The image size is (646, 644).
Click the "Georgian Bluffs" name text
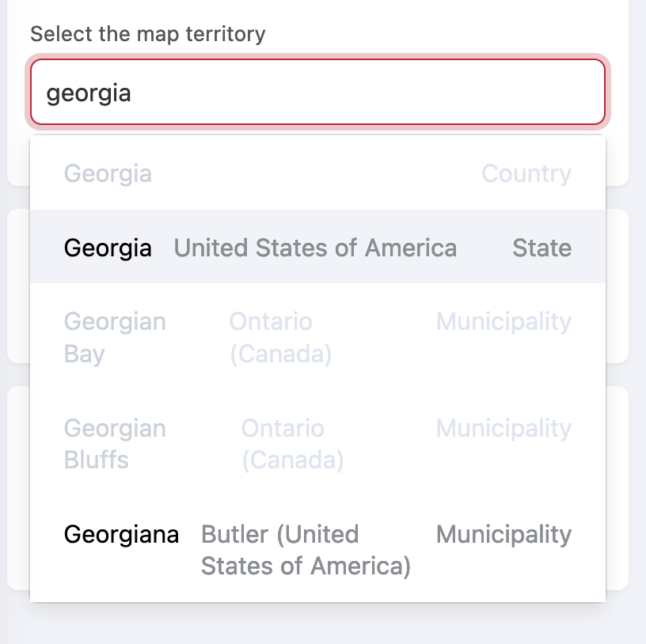115,444
